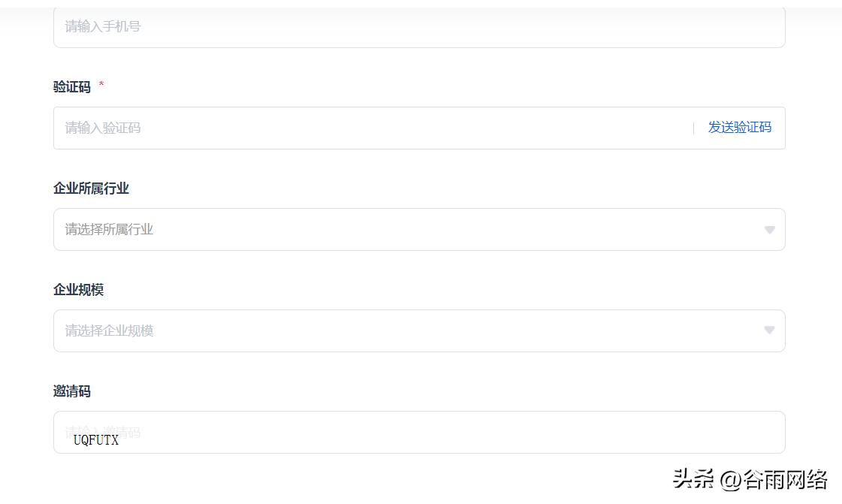Click the 验证码 field label

(x=72, y=87)
